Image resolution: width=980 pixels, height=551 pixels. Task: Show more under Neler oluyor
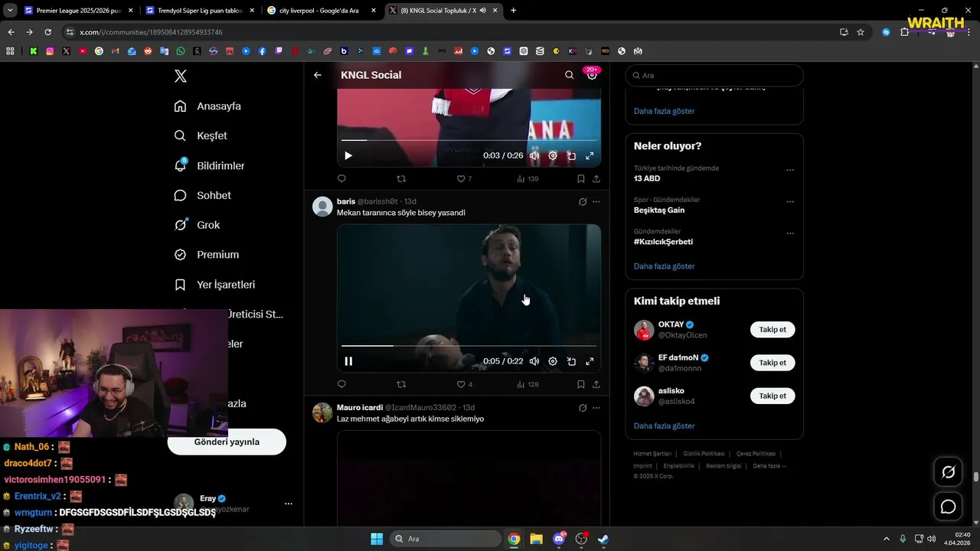(664, 266)
